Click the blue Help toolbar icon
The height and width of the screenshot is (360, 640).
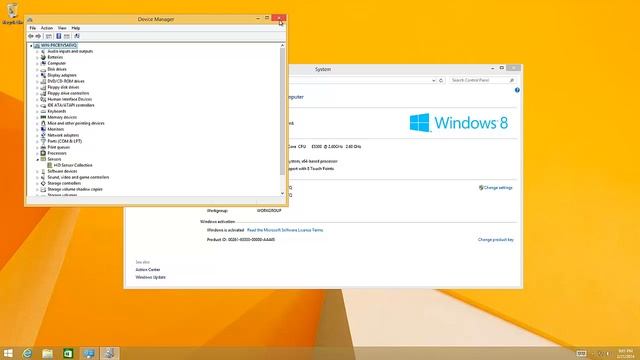click(x=59, y=36)
